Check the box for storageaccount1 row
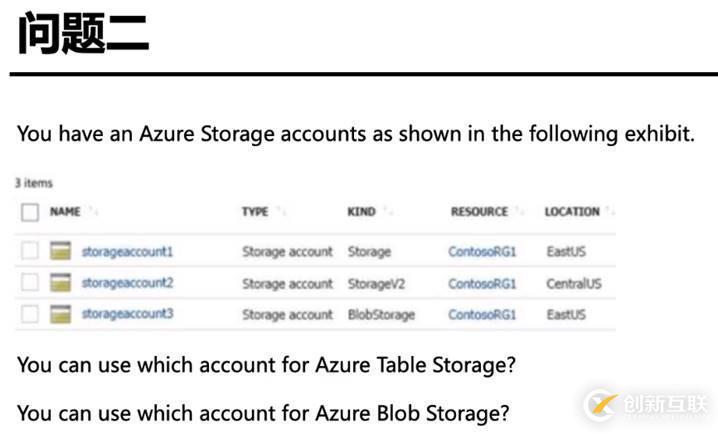This screenshot has width=718, height=434. [30, 251]
